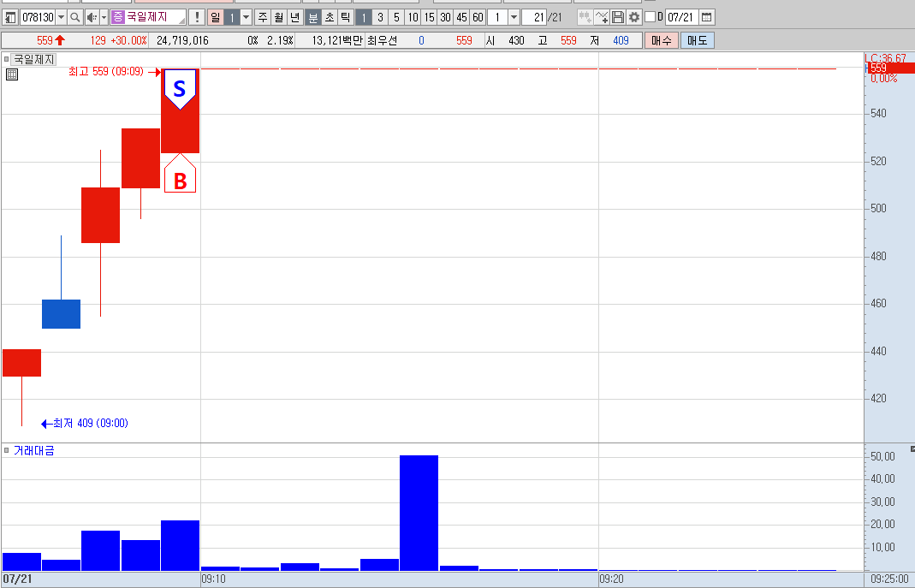The image size is (915, 588).
Task: Click the 07/21 date input field
Action: (681, 17)
